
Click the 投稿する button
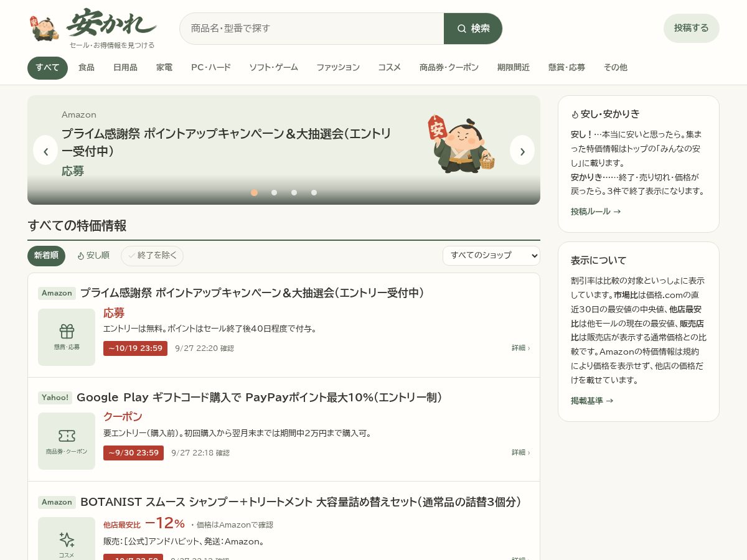(x=692, y=28)
